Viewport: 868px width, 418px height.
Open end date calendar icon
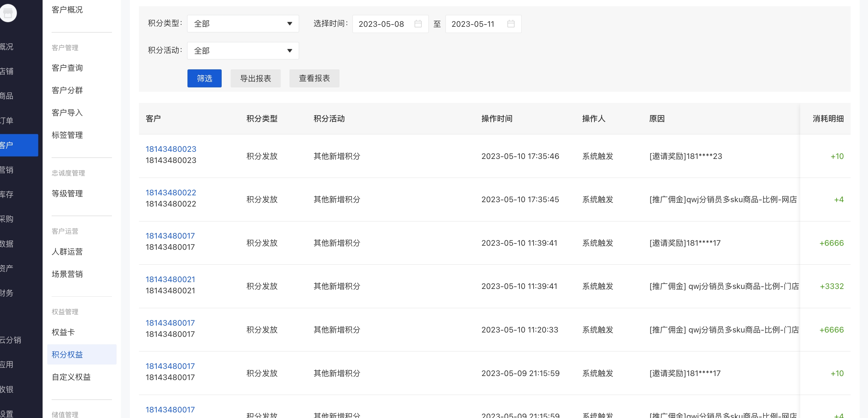511,24
